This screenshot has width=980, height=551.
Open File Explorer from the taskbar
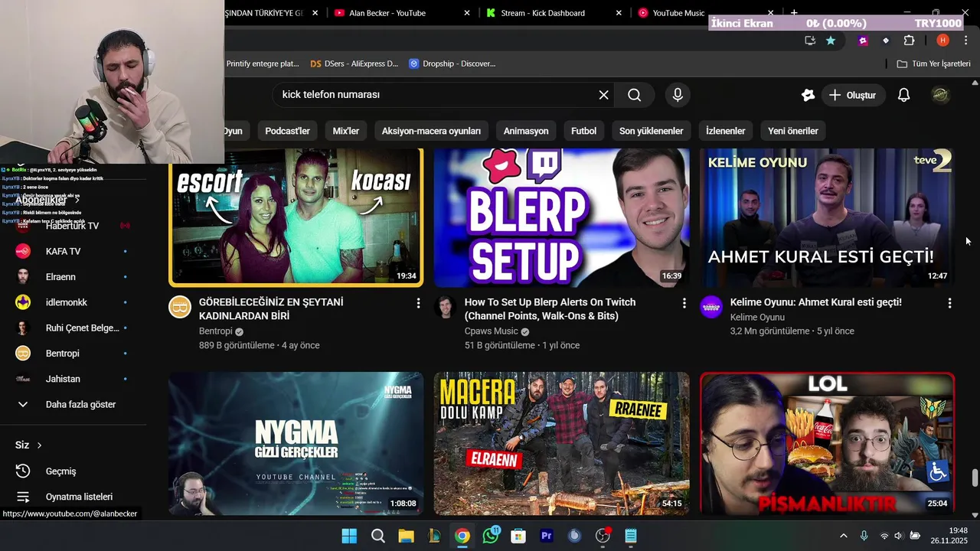pos(406,536)
